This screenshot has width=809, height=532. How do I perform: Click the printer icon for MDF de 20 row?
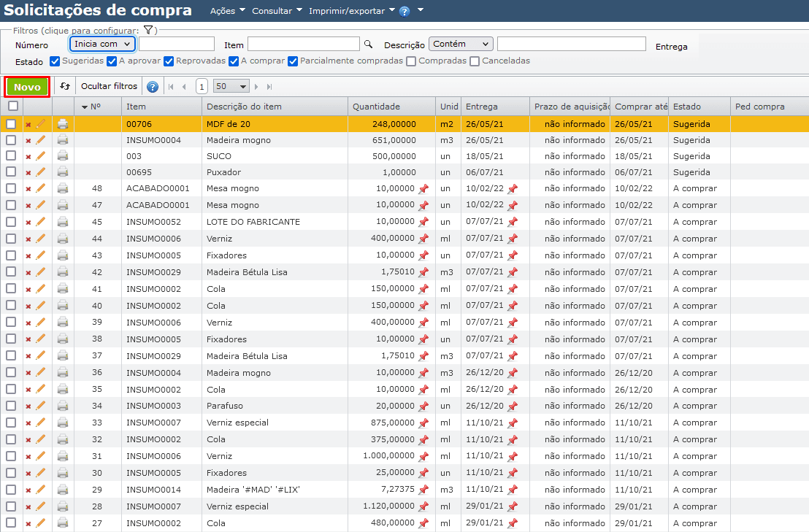coord(63,124)
